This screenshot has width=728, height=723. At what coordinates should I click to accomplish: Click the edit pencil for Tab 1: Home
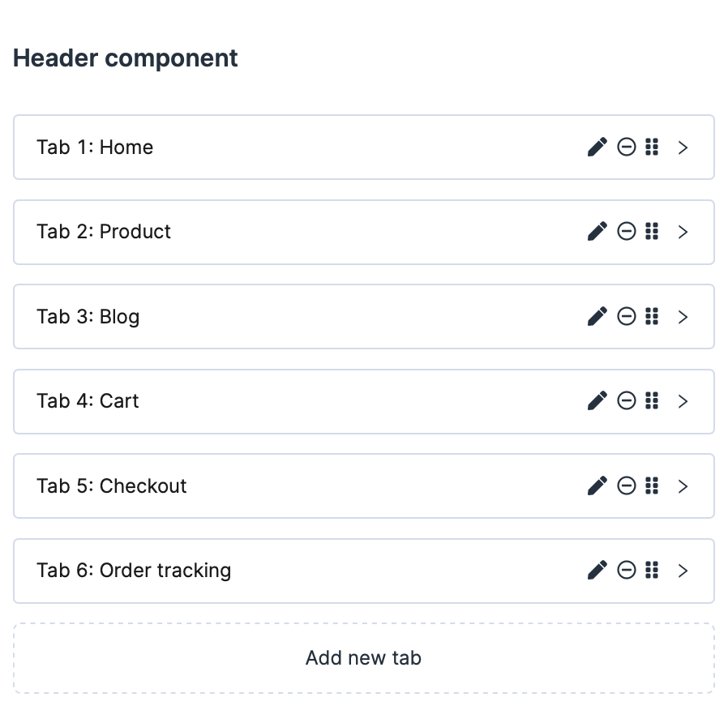pos(597,148)
